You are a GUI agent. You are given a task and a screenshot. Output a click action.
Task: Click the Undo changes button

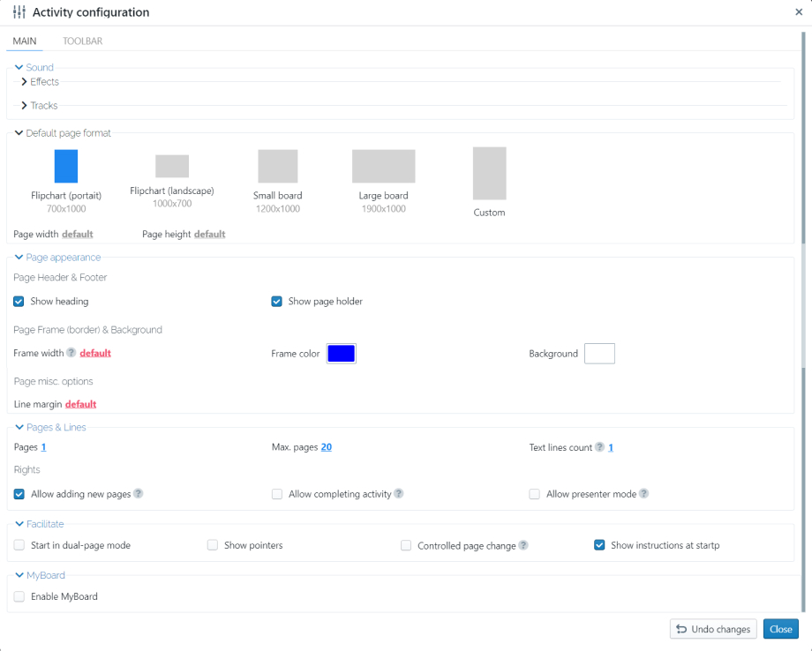tap(713, 629)
